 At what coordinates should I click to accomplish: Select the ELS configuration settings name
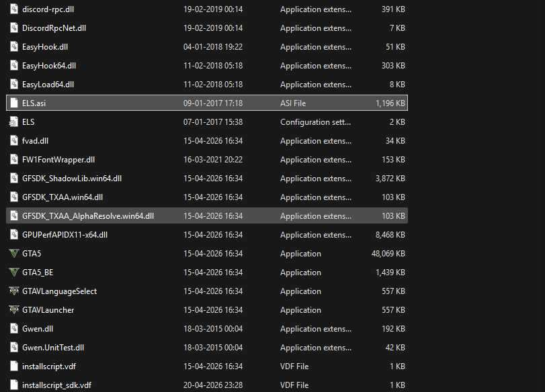coord(28,122)
